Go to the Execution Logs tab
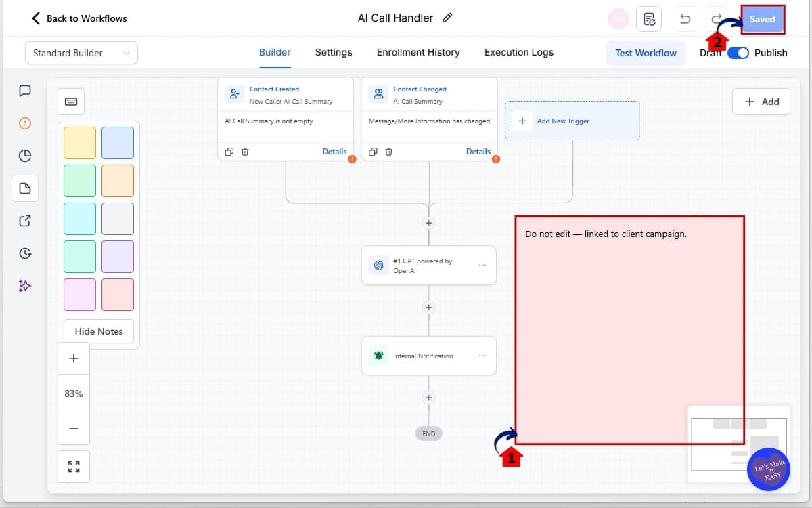The image size is (812, 508). (x=518, y=52)
